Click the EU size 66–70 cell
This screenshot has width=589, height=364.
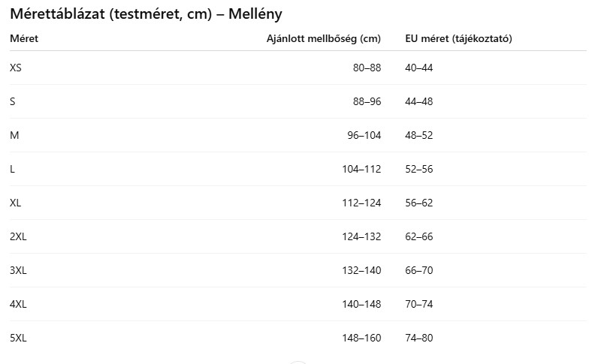[x=419, y=270]
